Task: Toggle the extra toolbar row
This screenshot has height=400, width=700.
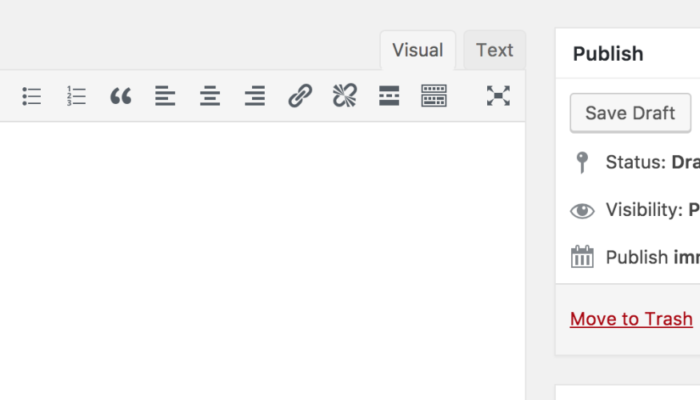Action: click(x=434, y=96)
